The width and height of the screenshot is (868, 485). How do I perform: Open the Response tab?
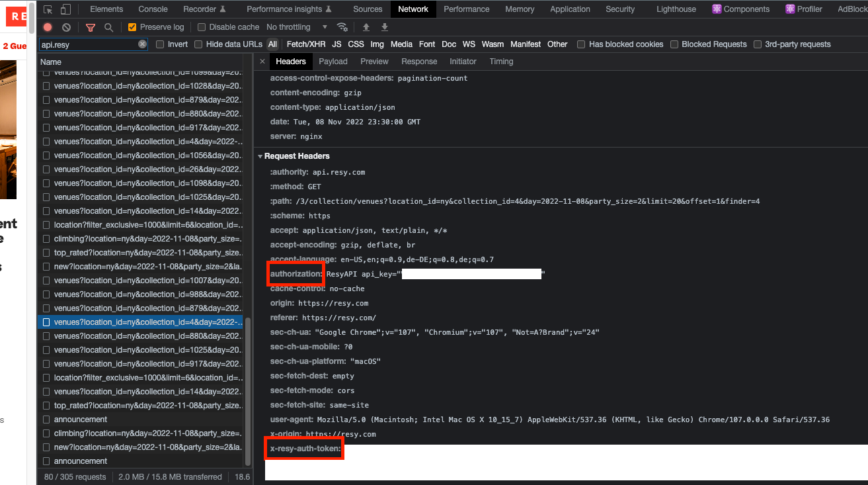[419, 62]
